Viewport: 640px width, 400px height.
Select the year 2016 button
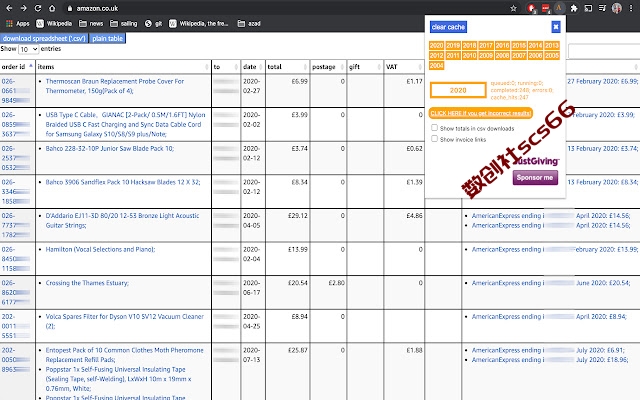coord(502,45)
